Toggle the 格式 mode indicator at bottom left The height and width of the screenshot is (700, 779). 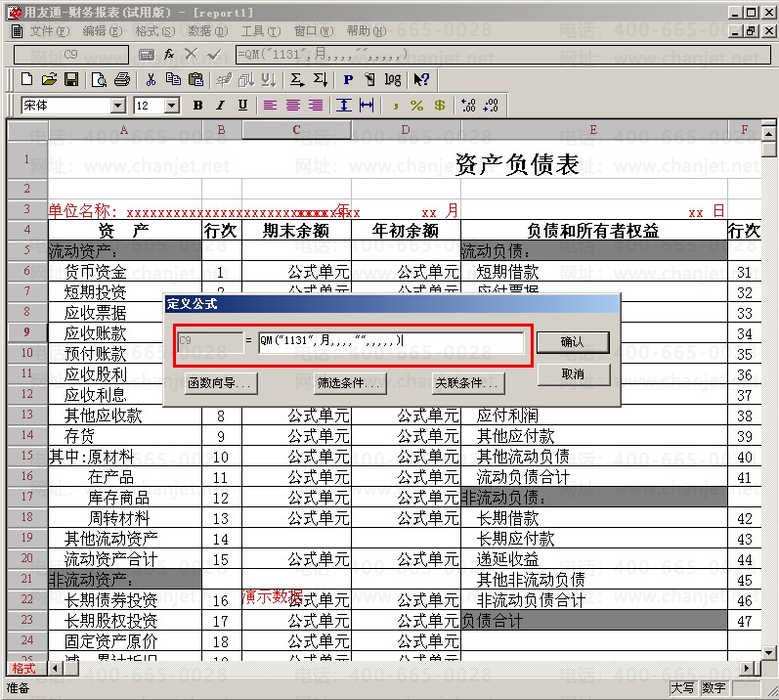[x=23, y=669]
